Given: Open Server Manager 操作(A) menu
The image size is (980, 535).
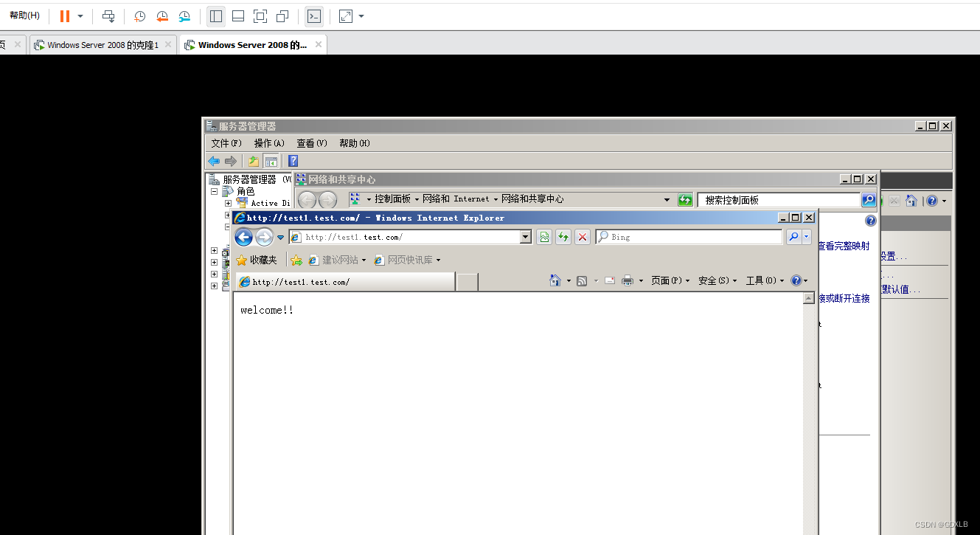Looking at the screenshot, I should click(x=268, y=143).
